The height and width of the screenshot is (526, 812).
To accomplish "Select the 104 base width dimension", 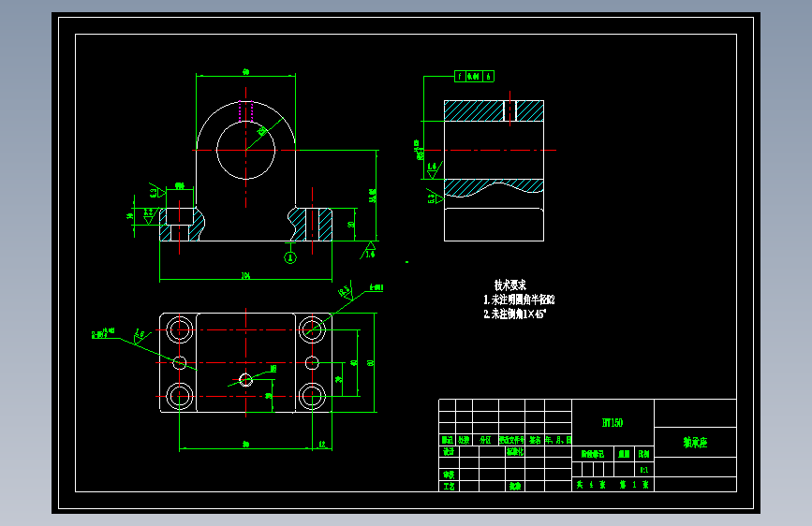I will [245, 276].
